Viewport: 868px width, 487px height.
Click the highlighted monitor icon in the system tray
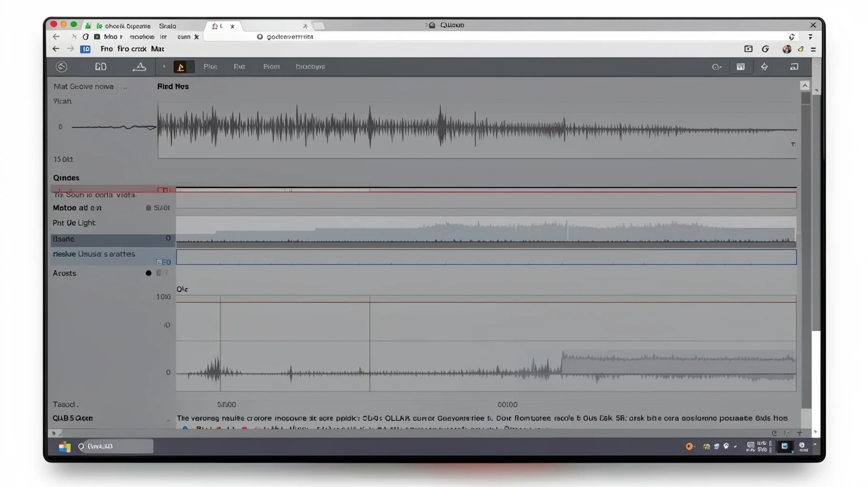(x=784, y=446)
